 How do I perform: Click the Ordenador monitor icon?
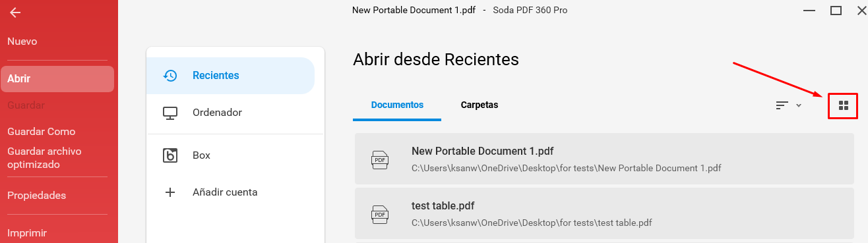[170, 113]
